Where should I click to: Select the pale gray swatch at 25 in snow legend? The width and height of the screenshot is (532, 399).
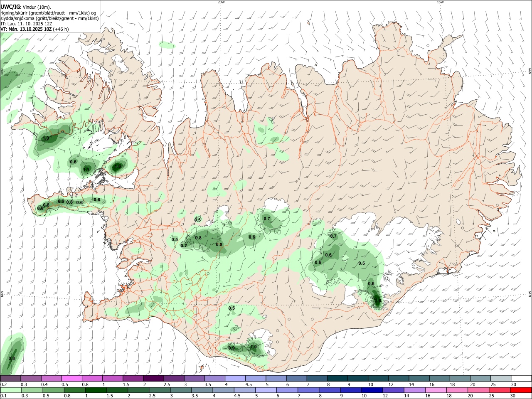click(501, 378)
